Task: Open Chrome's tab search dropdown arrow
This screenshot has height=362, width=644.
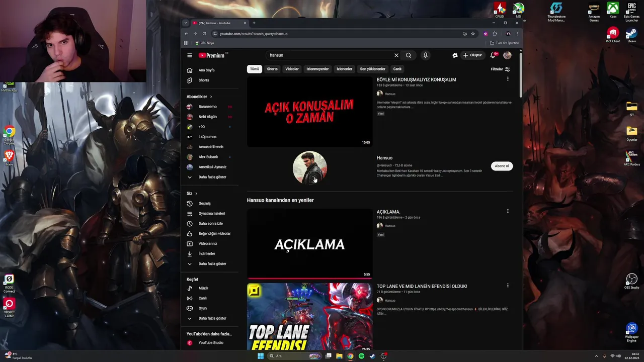Action: (x=186, y=23)
